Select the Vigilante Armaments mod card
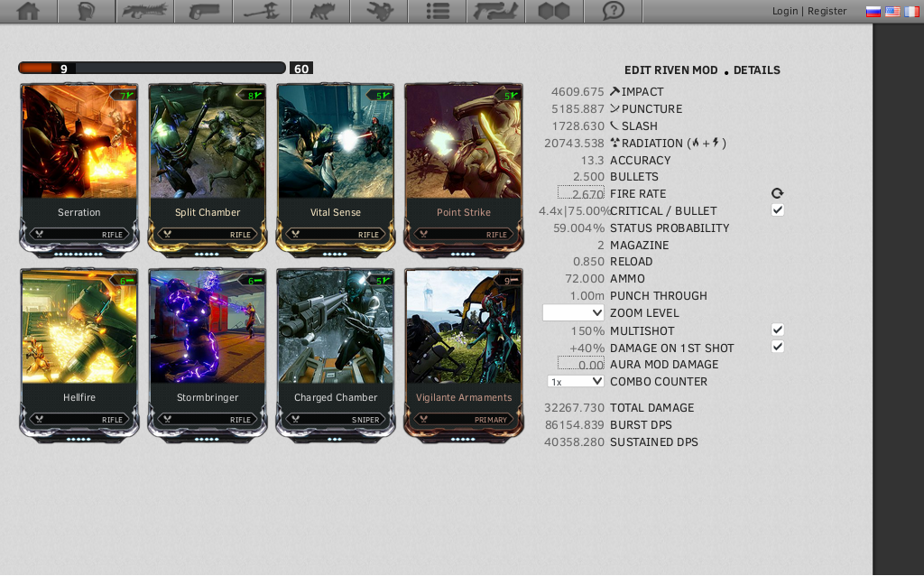 click(464, 355)
